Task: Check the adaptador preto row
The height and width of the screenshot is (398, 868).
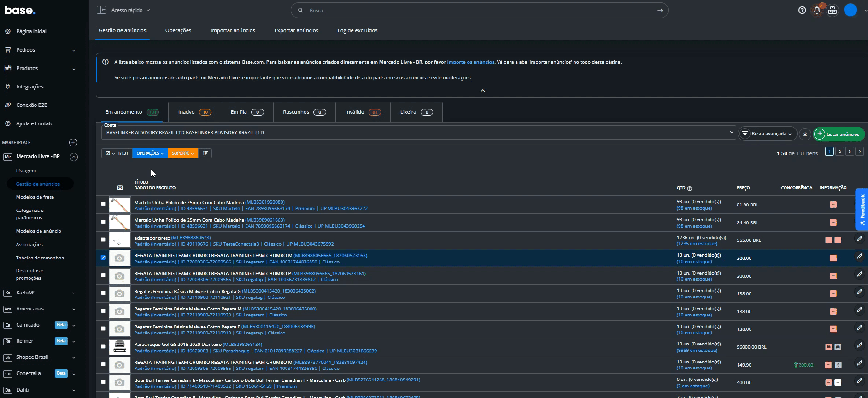Action: [103, 240]
